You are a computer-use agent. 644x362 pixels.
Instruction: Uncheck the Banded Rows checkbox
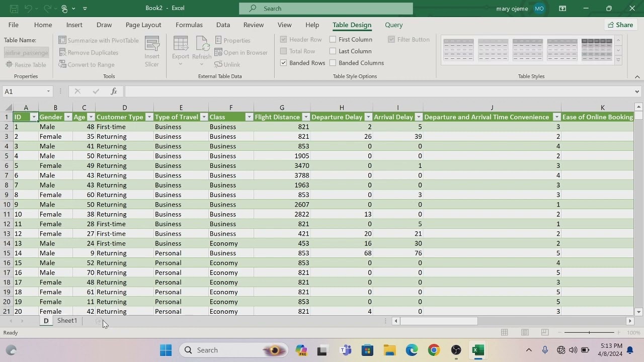[284, 63]
